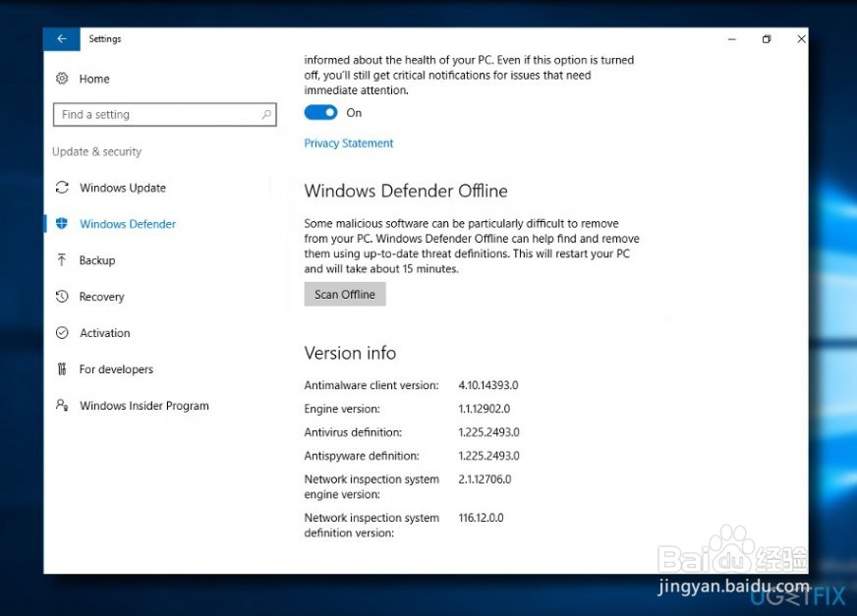The image size is (857, 616).
Task: Select the Home gear icon
Action: [x=61, y=79]
